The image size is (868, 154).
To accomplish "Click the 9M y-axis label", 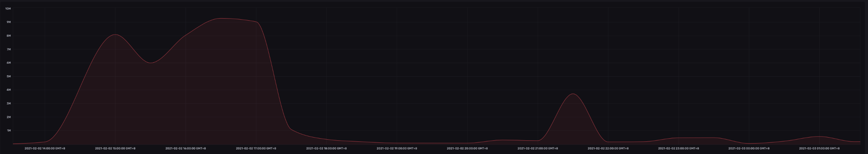I will pos(8,22).
